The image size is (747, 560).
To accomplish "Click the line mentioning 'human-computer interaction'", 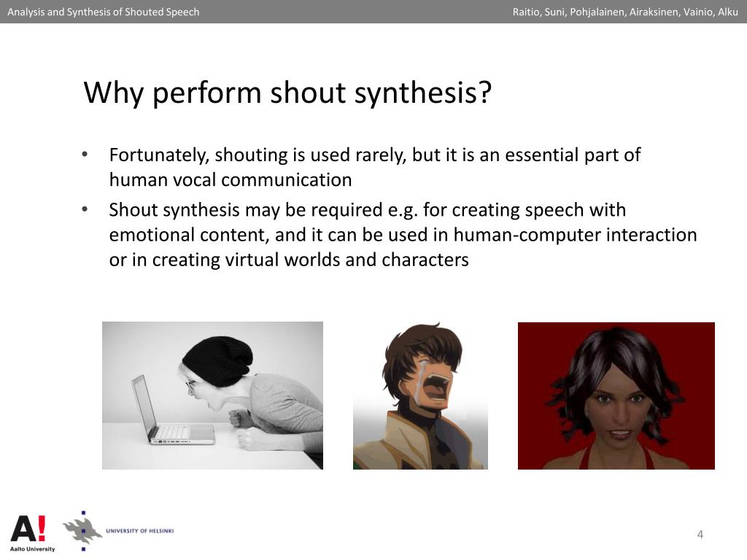I will 403,236.
